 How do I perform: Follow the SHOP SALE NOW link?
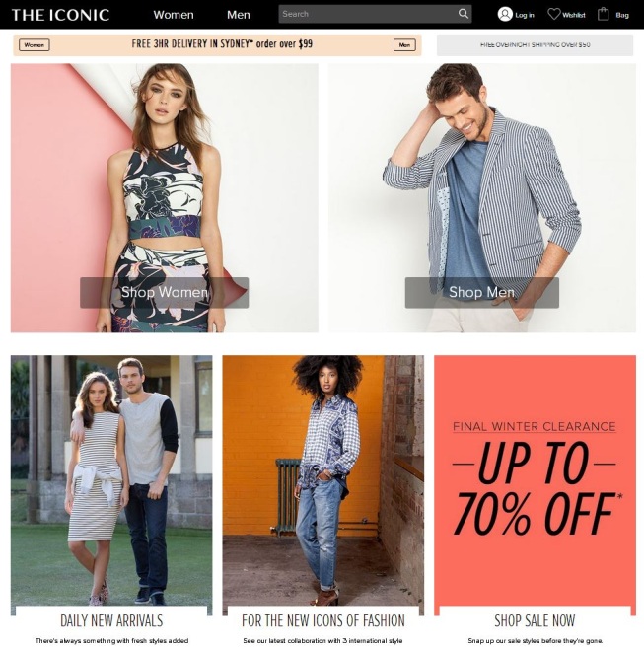coord(535,620)
